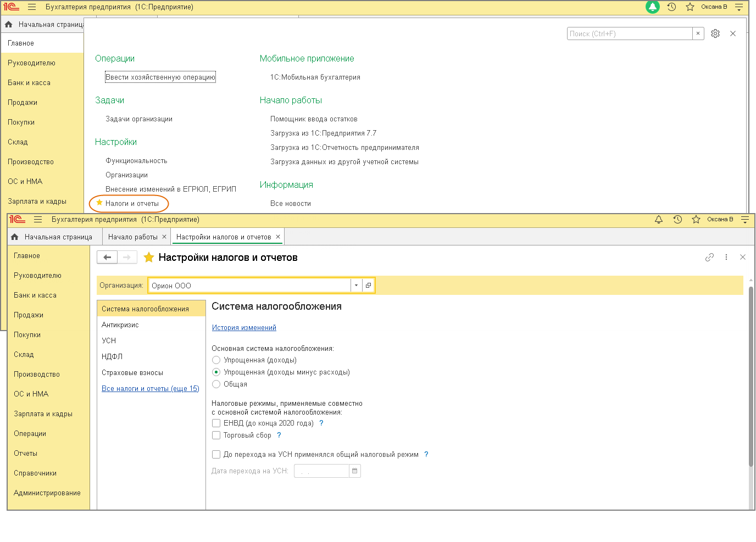This screenshot has height=542, width=756.
Task: Show help for ЕНВД question mark
Action: click(321, 423)
